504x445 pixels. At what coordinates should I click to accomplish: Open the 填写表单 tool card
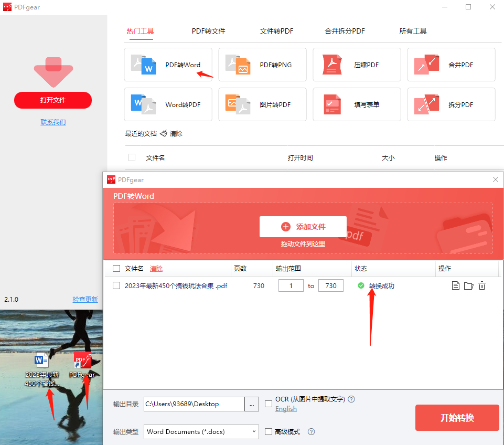click(357, 104)
